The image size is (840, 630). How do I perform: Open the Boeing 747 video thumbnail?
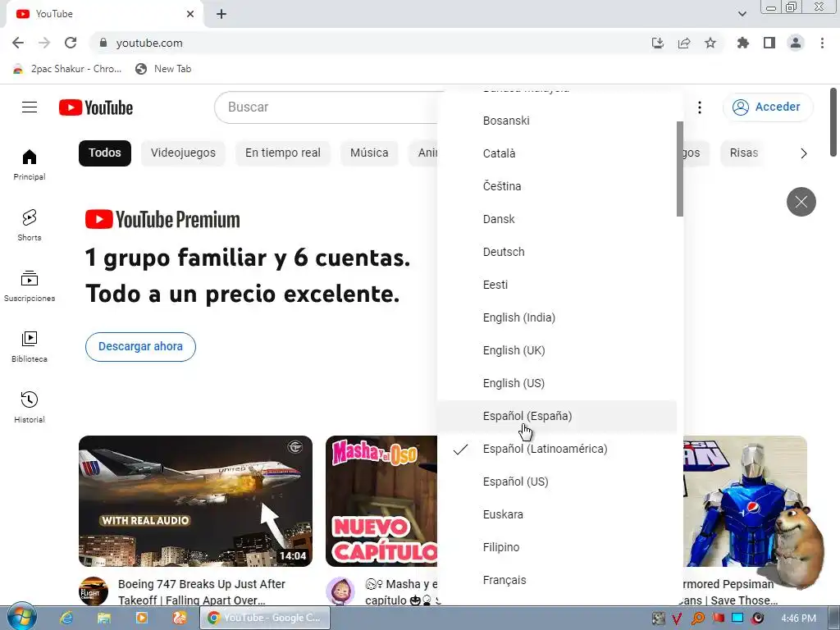[195, 501]
